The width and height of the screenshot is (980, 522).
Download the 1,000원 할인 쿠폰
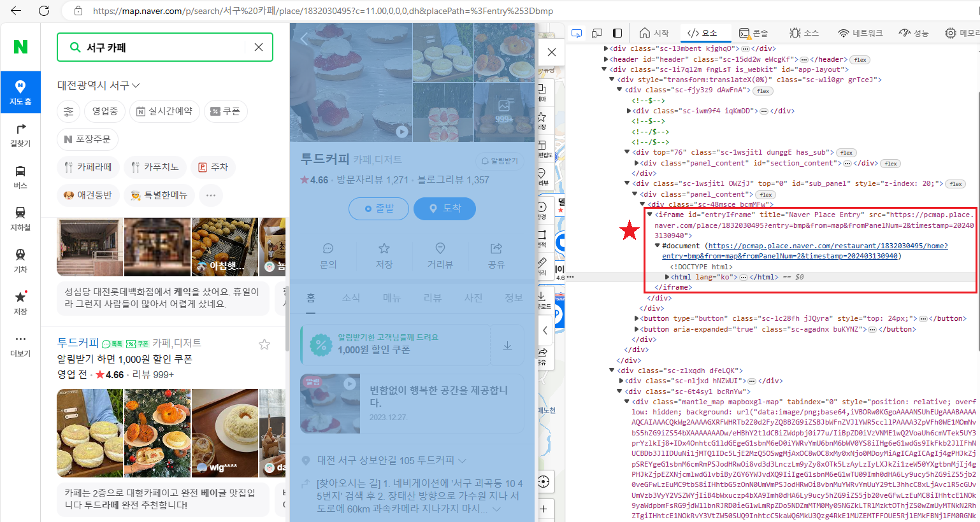tap(507, 346)
